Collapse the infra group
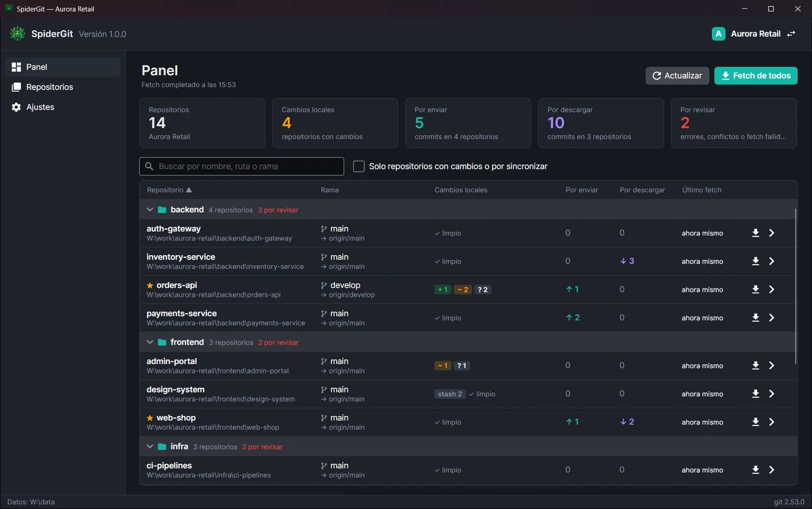 [x=150, y=446]
